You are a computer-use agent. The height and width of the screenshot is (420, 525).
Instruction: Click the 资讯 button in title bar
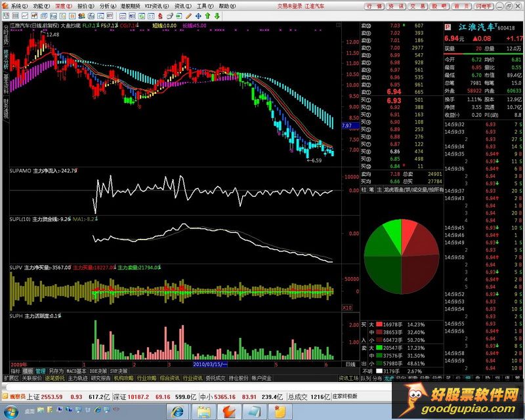pyautogui.click(x=396, y=6)
